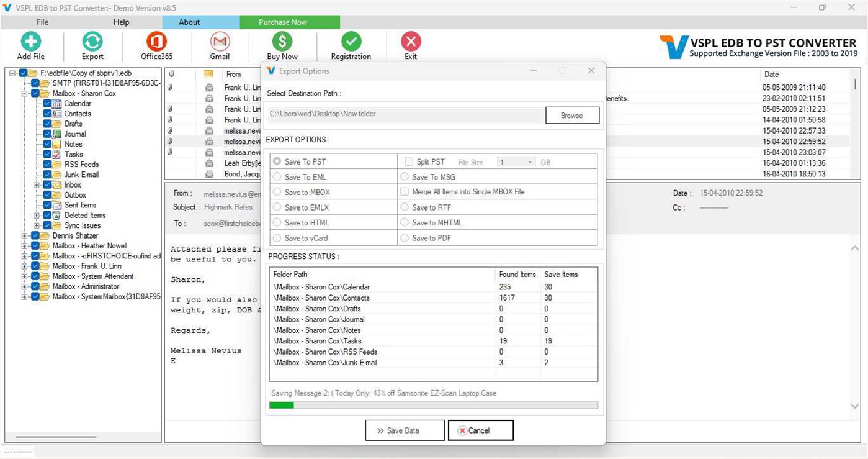
Task: Open the Office365 export icon
Action: 155,42
